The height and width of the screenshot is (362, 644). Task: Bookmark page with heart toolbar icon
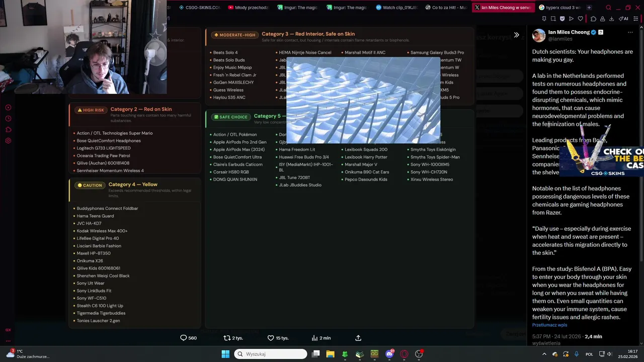580,19
